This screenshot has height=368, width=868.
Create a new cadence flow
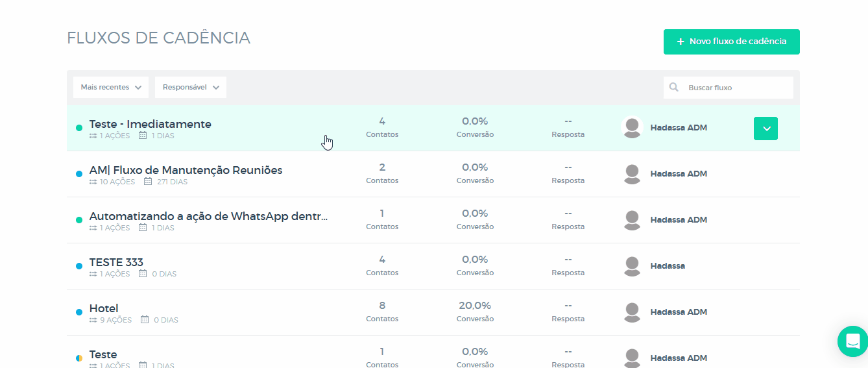click(731, 42)
